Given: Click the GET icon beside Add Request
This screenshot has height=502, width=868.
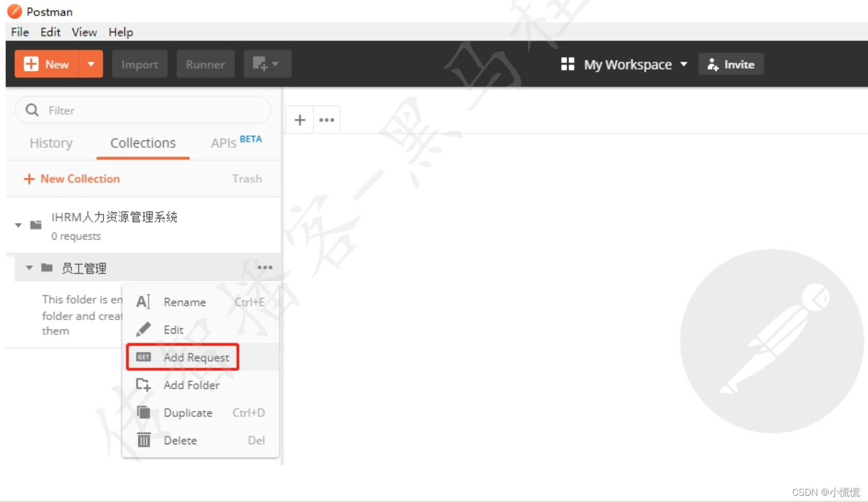Looking at the screenshot, I should point(143,357).
